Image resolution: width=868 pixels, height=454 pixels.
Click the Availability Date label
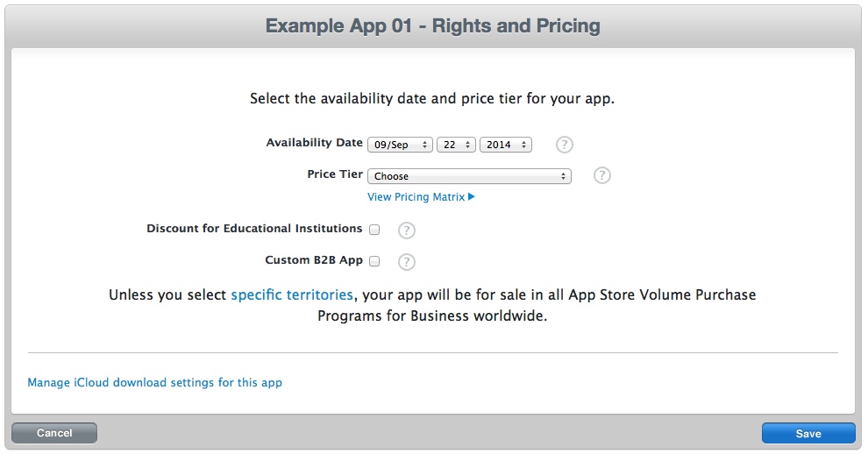click(314, 143)
